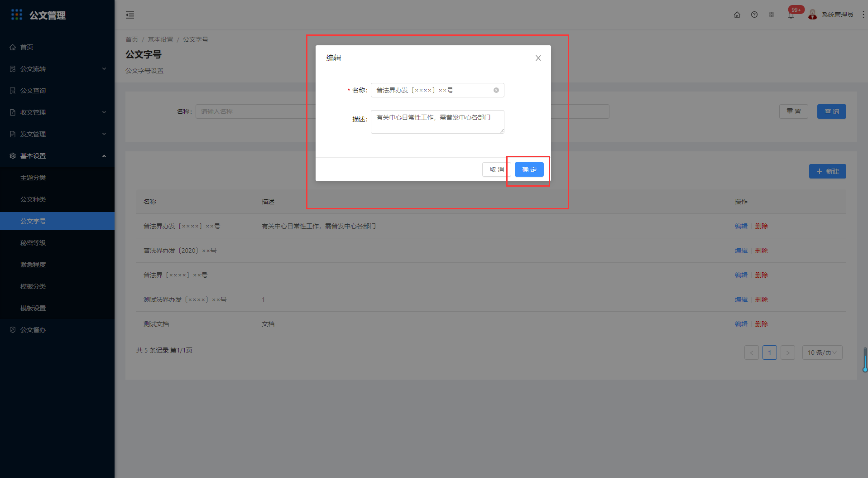
Task: Select 模板设置 submenu item
Action: tap(57, 308)
